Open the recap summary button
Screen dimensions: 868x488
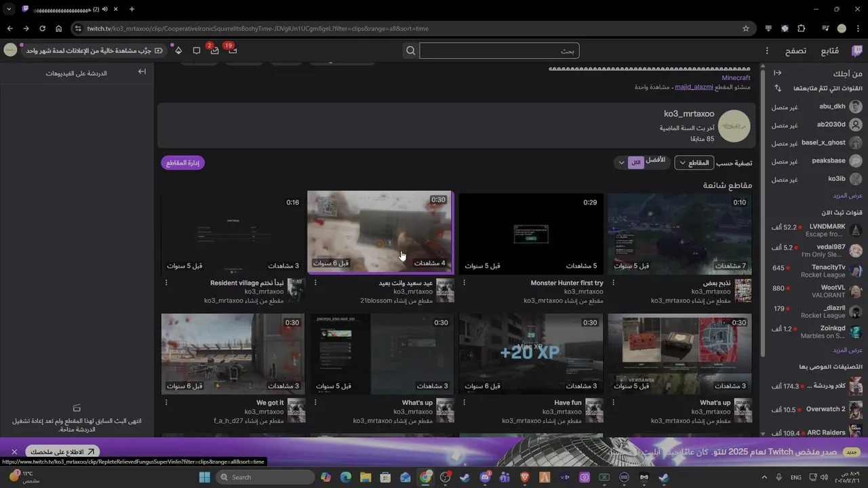pos(62,451)
